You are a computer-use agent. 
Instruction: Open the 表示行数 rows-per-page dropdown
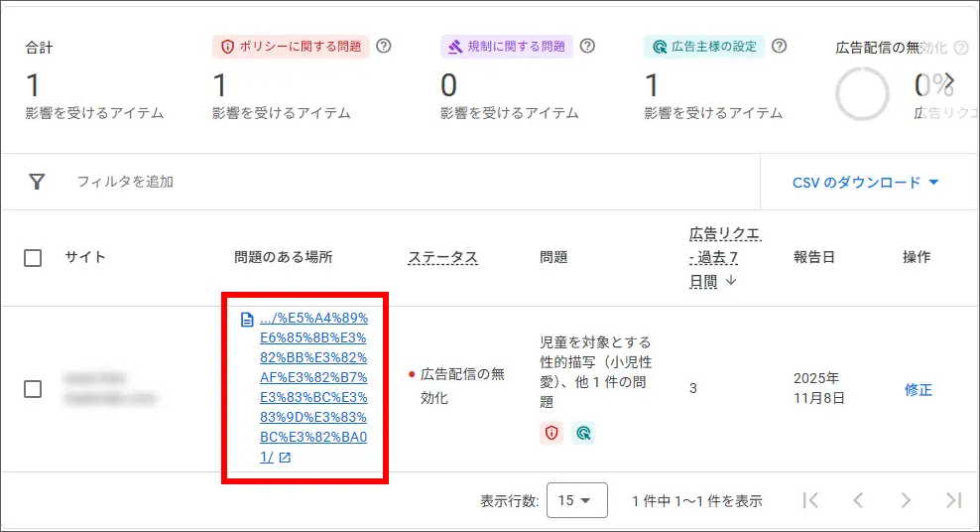(x=576, y=501)
